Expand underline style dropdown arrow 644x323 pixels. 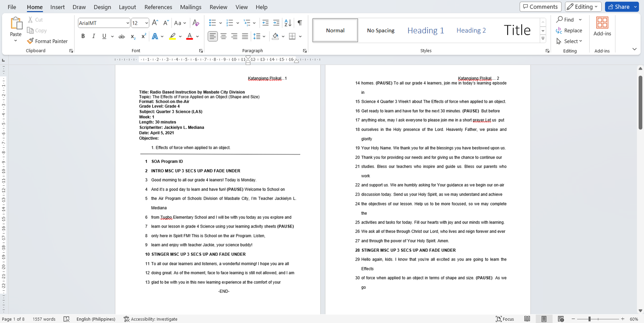pyautogui.click(x=112, y=36)
